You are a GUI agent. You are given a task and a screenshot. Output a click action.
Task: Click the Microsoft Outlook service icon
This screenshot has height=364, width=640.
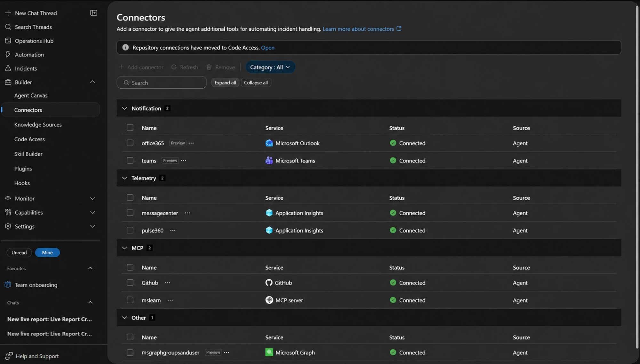click(x=269, y=143)
